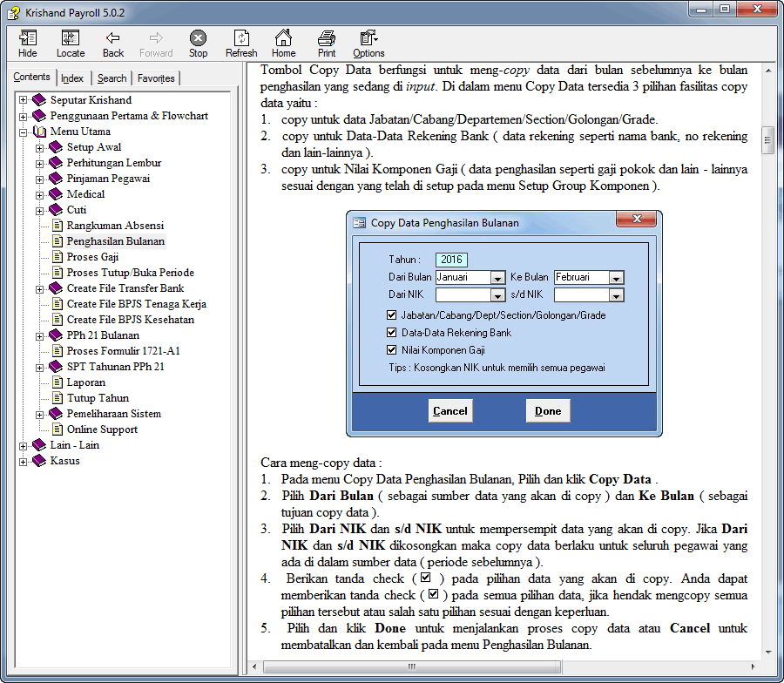Toggle the Data-Data Rekening Bank checkbox

(x=392, y=333)
